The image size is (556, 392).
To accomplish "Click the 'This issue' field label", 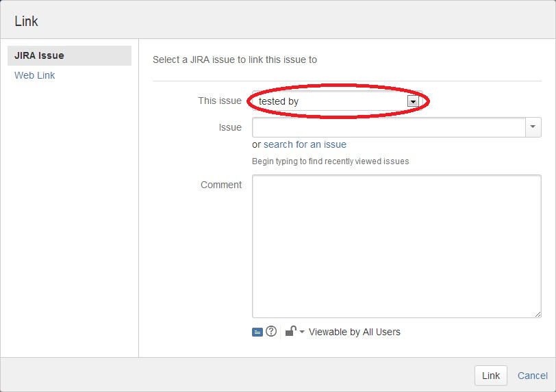I will (220, 101).
